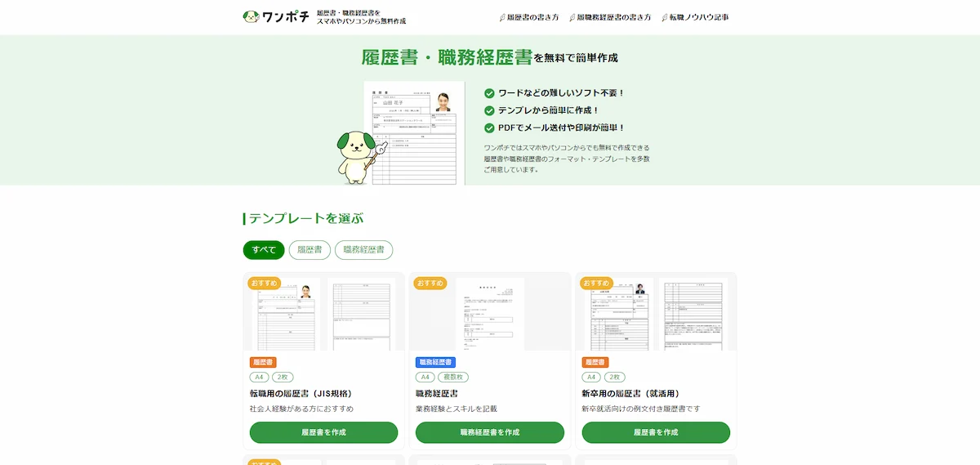Click the ワンポチ dog logo icon
This screenshot has width=980, height=465.
(x=251, y=16)
